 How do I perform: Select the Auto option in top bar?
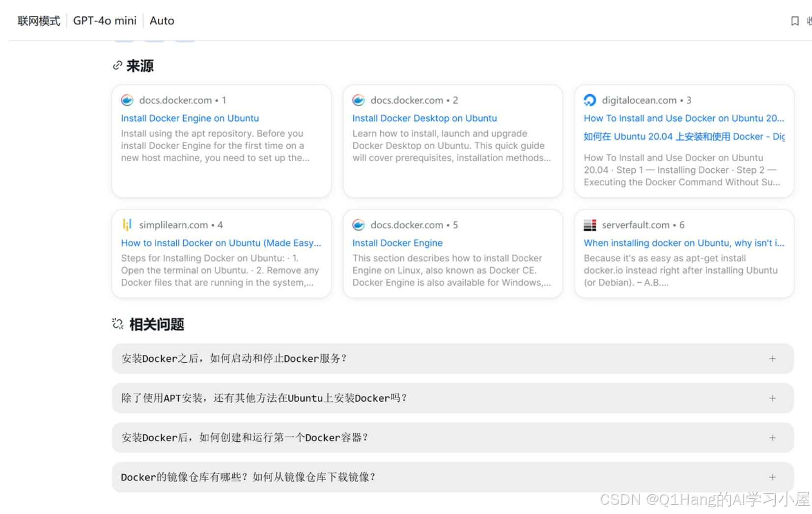pyautogui.click(x=162, y=21)
